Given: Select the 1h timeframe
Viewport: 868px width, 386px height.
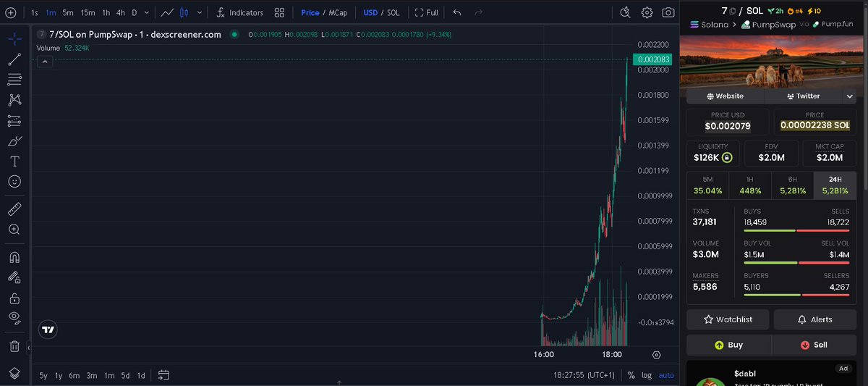Looking at the screenshot, I should point(106,12).
